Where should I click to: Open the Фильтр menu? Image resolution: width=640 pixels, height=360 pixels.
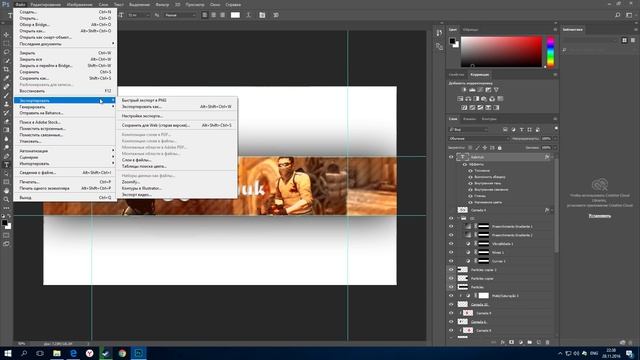pyautogui.click(x=162, y=4)
